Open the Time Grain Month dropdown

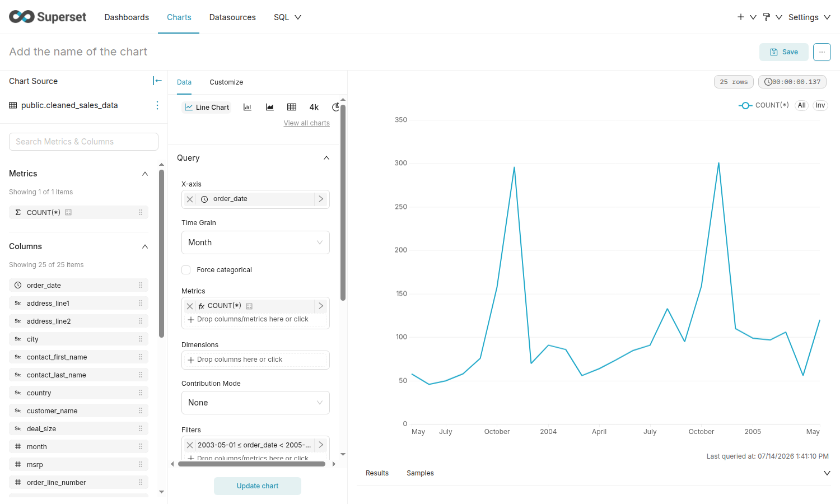[x=255, y=242]
